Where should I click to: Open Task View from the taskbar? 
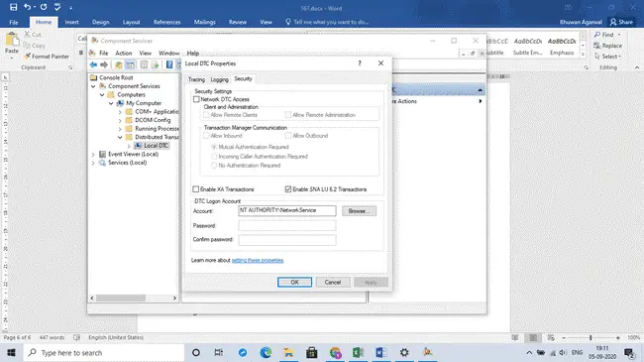tap(219, 352)
